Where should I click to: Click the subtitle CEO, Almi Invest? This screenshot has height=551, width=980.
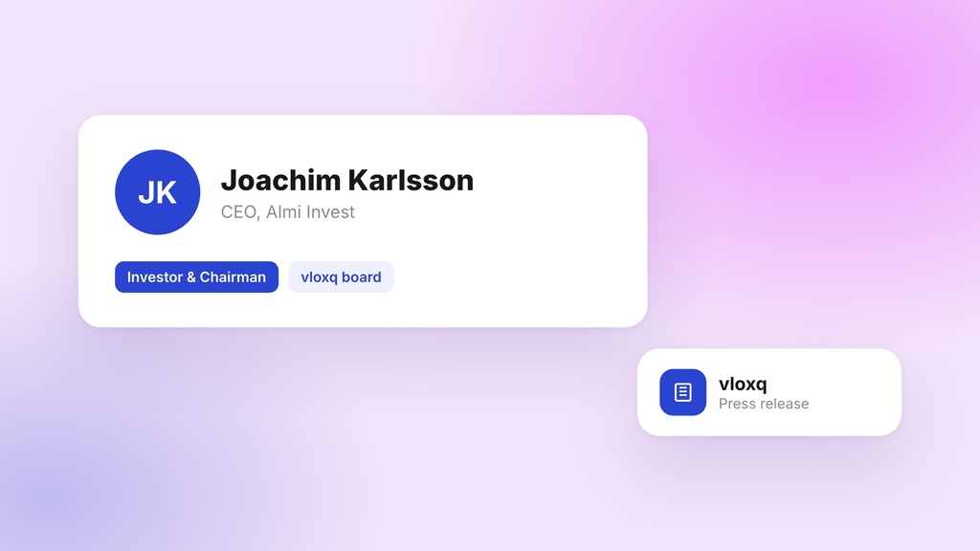click(x=287, y=212)
